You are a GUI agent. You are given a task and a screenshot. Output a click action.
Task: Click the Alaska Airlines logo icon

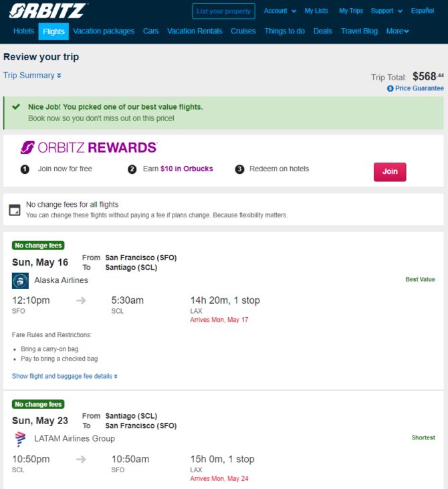tap(20, 281)
